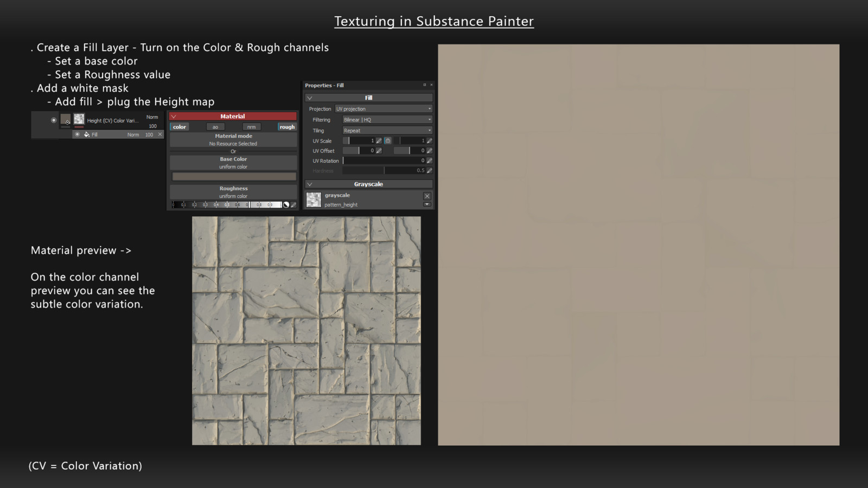This screenshot has height=488, width=868.
Task: Click Material mode No Resource Selected button
Action: 233,140
